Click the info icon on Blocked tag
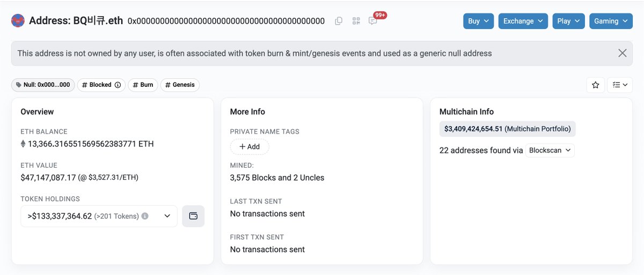This screenshot has width=644, height=275. point(118,85)
